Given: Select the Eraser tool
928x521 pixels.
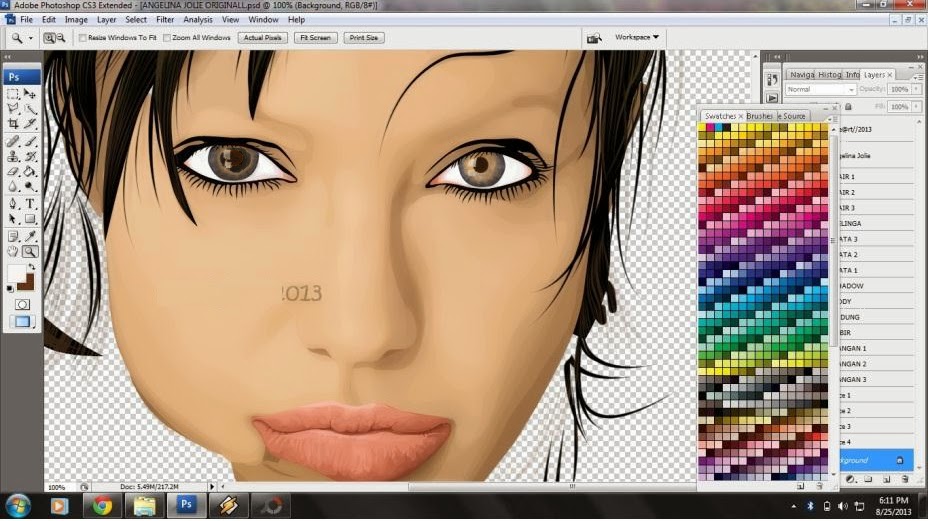Looking at the screenshot, I should click(x=13, y=172).
